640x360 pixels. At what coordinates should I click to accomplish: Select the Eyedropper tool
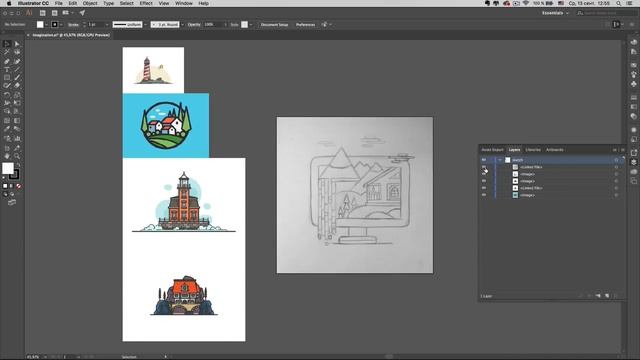point(7,129)
